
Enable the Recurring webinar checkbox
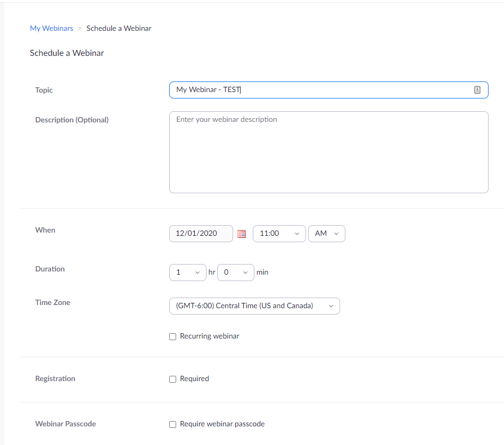(x=172, y=336)
